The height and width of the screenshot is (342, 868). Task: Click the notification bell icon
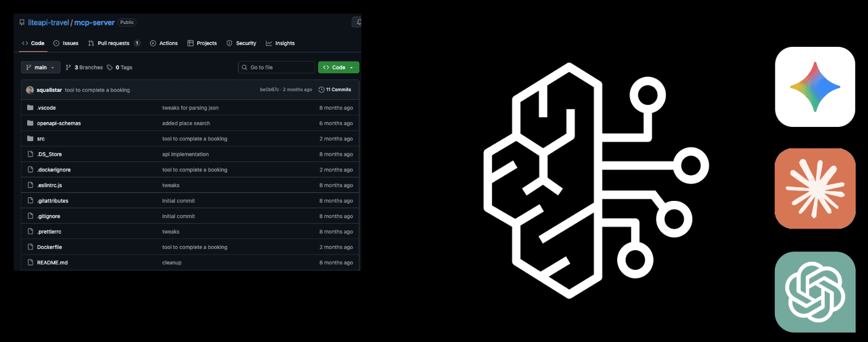tap(358, 22)
